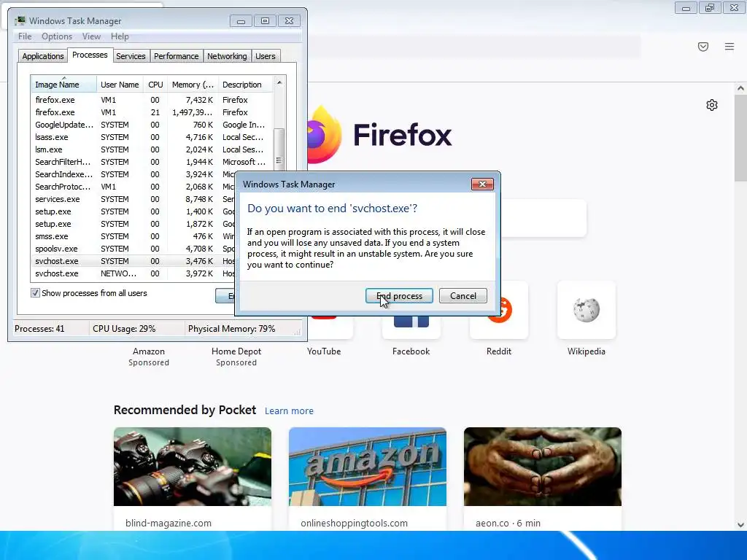Select the SearchIndexe... process row
Screen dimensions: 747x560
(133, 174)
